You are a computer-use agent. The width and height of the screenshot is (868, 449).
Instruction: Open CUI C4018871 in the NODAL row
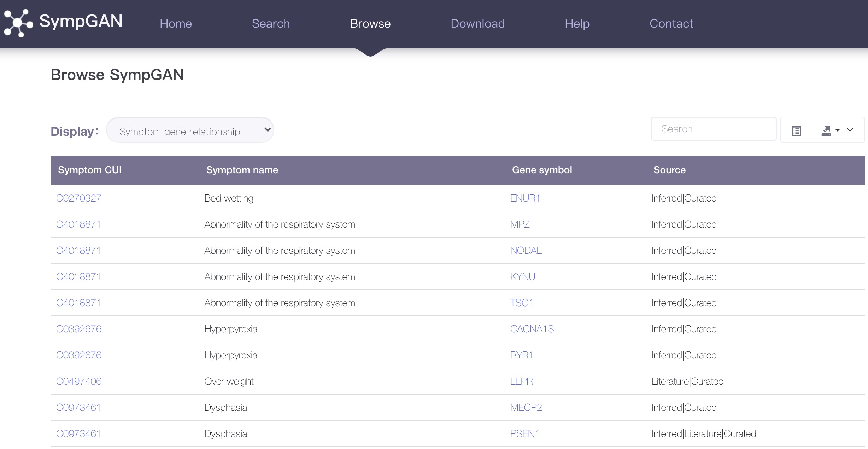pyautogui.click(x=78, y=251)
